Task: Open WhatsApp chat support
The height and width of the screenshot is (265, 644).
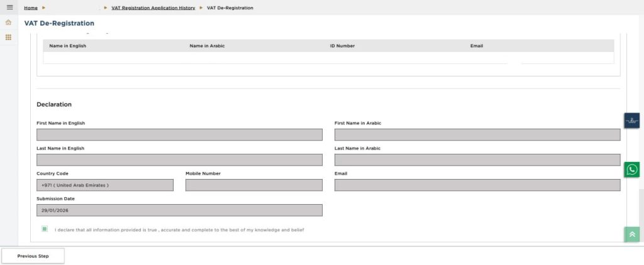Action: coord(631,170)
